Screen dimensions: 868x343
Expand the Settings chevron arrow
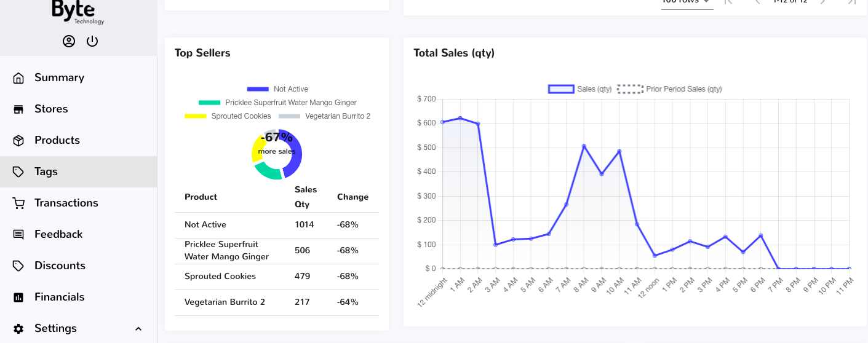[x=138, y=329]
